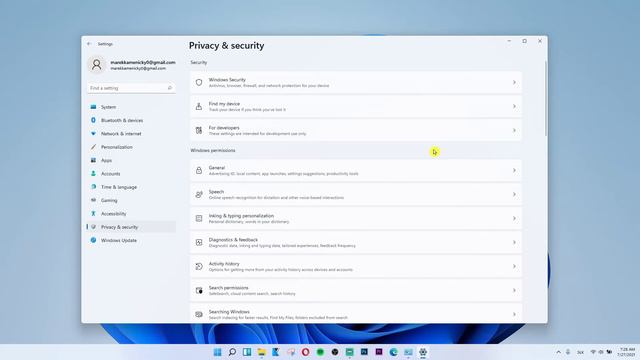Screen dimensions: 640x360
Task: Expand For developers row chevron
Action: click(514, 130)
